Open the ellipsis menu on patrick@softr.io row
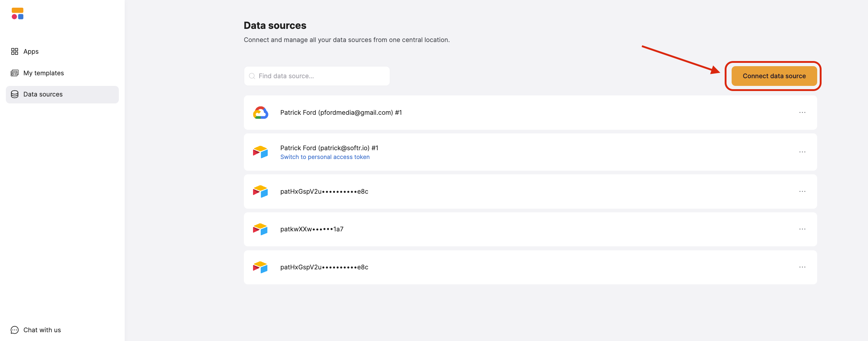 (x=802, y=152)
